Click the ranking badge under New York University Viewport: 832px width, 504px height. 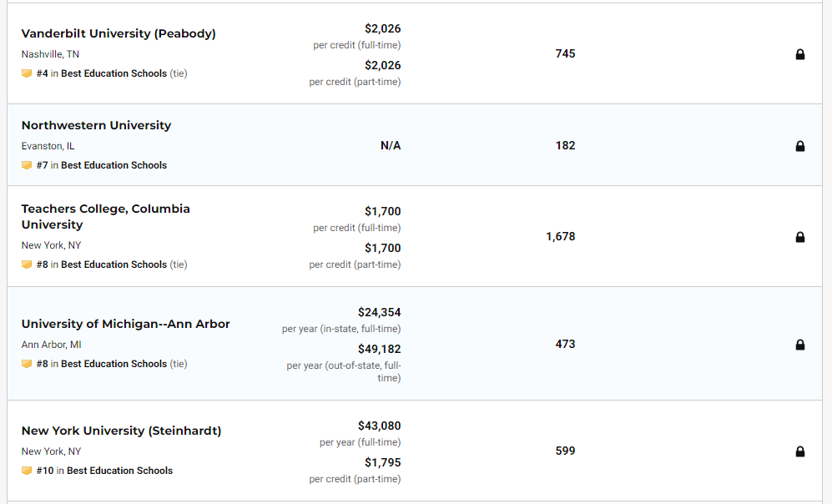[27, 471]
